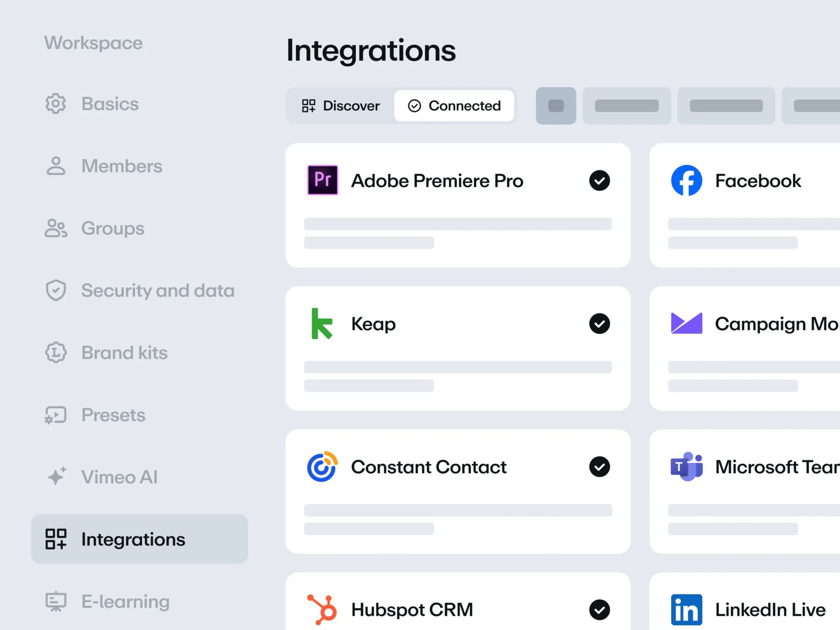
Task: Click the Campaign Monitor envelope icon
Action: 686,323
